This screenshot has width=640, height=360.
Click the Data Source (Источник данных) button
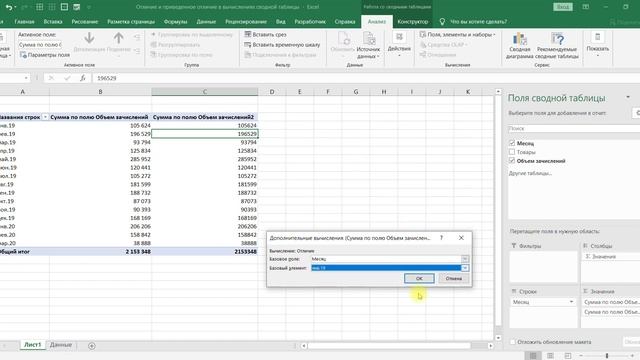[x=368, y=45]
